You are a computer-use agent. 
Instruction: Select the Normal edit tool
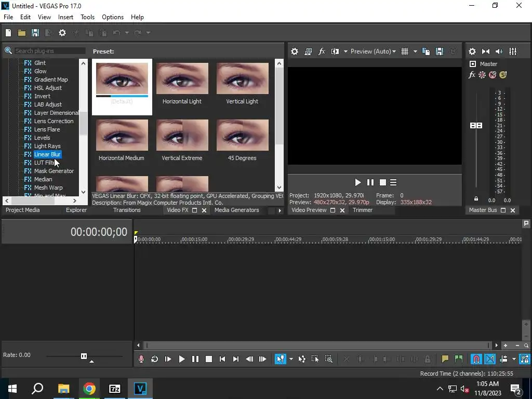tap(280, 359)
